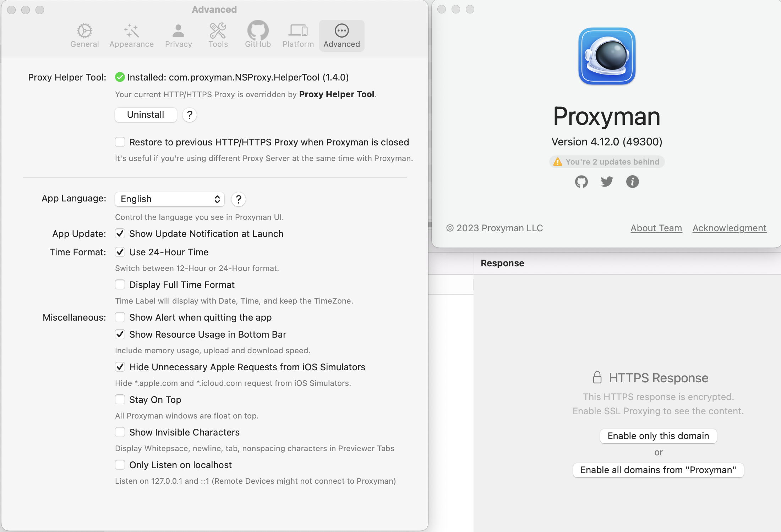Click the info icon below the version number
Image resolution: width=781 pixels, height=532 pixels.
tap(632, 182)
